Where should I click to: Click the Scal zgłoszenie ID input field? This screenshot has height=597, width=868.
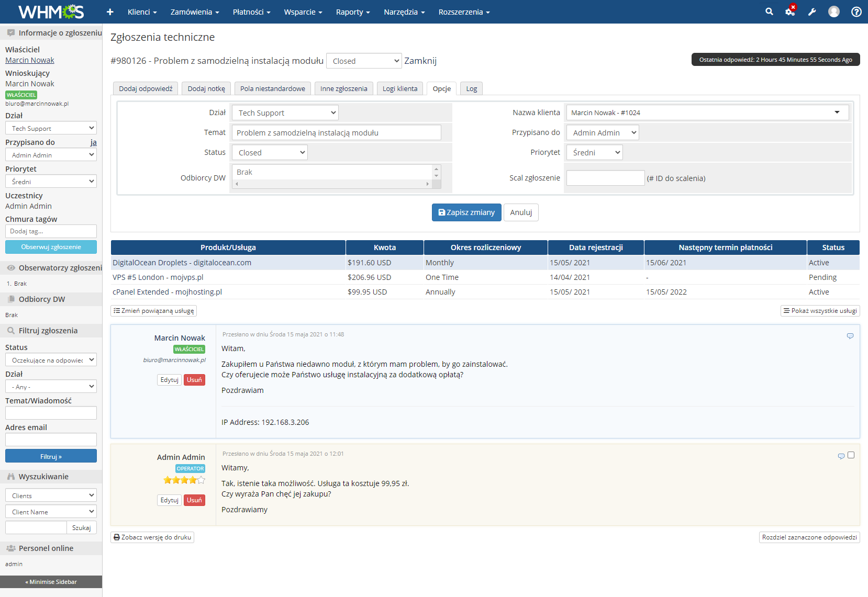[605, 177]
